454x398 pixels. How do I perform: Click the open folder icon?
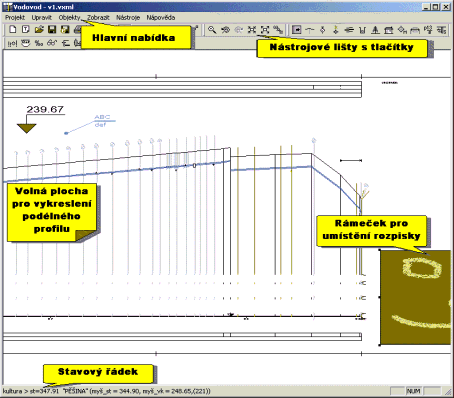(39, 29)
